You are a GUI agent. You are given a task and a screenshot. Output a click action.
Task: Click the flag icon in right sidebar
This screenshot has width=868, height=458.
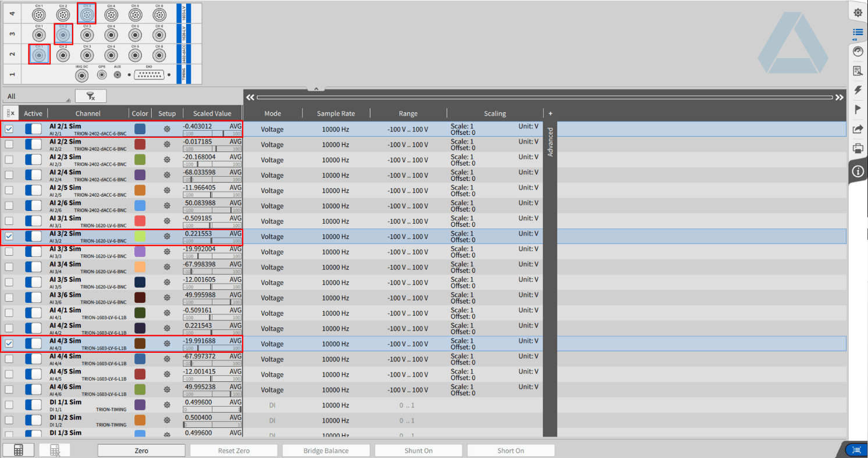click(x=858, y=109)
